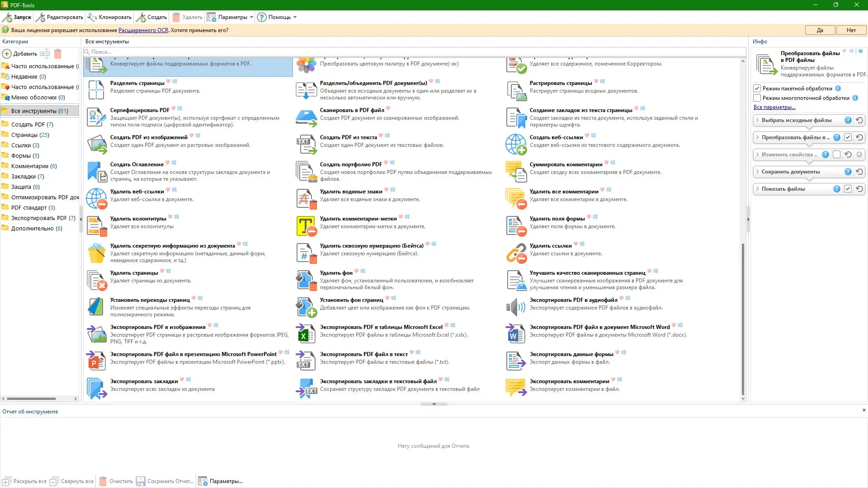Enable Режим многопоточной обработки checkbox
This screenshot has width=868, height=488.
(x=757, y=98)
